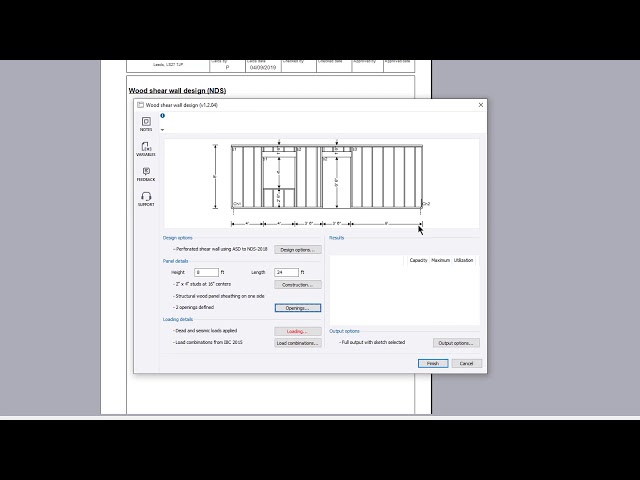Image resolution: width=640 pixels, height=480 pixels.
Task: Click the Length input field
Action: point(286,272)
